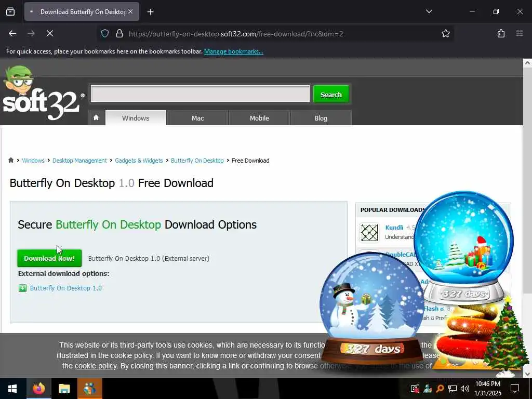Screen dimensions: 532x399
Task: Click the browser address bar URL
Action: (x=236, y=34)
